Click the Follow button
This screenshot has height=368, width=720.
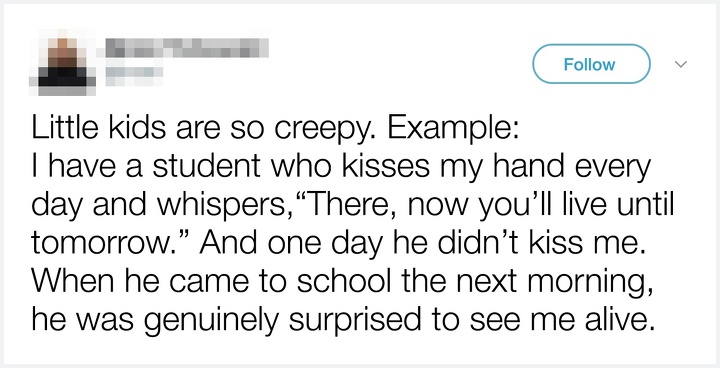[591, 64]
